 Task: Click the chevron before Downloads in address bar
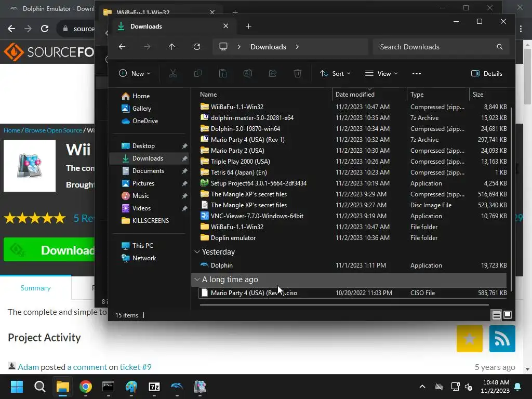tap(239, 47)
